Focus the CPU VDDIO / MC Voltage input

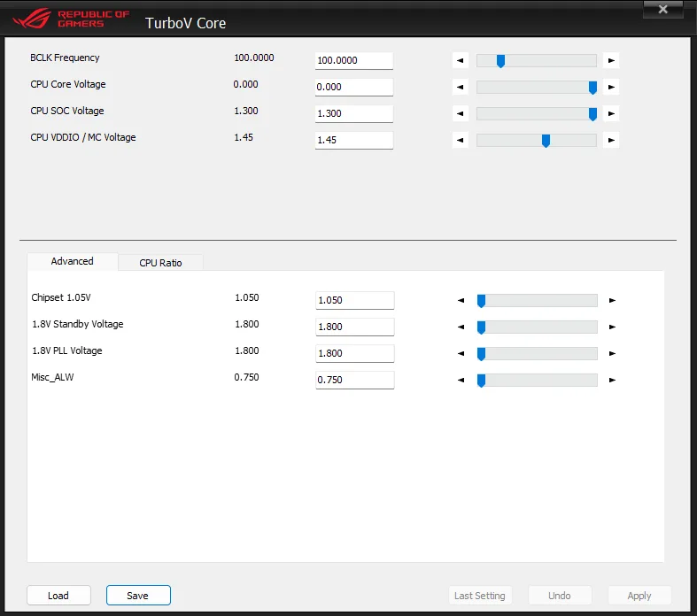(354, 141)
